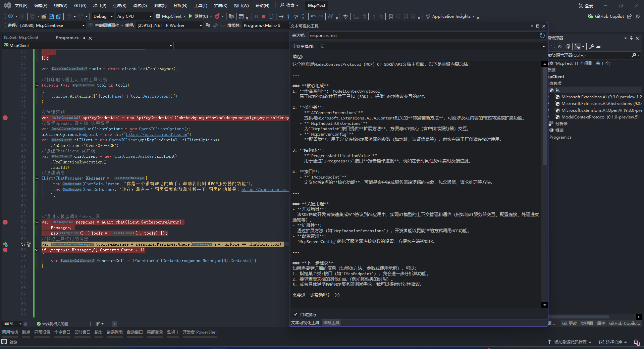Select Program.cs in Solution Explorer
The width and height of the screenshot is (644, 349).
(560, 137)
